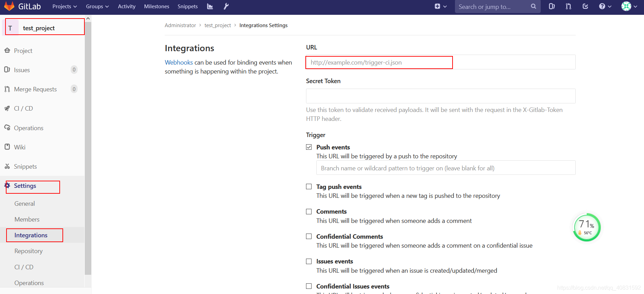This screenshot has height=294, width=644.
Task: Select Operations under Settings
Action: [29, 283]
